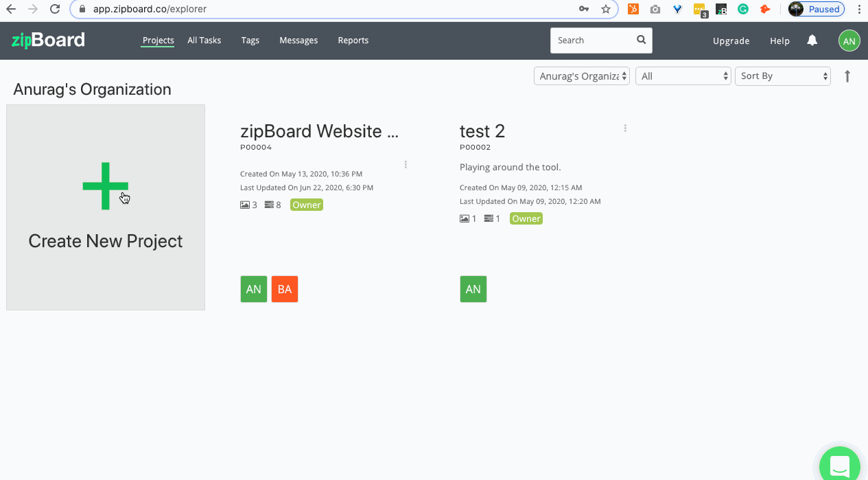Viewport: 868px width, 480px height.
Task: Open the test 2 project title
Action: click(x=482, y=131)
